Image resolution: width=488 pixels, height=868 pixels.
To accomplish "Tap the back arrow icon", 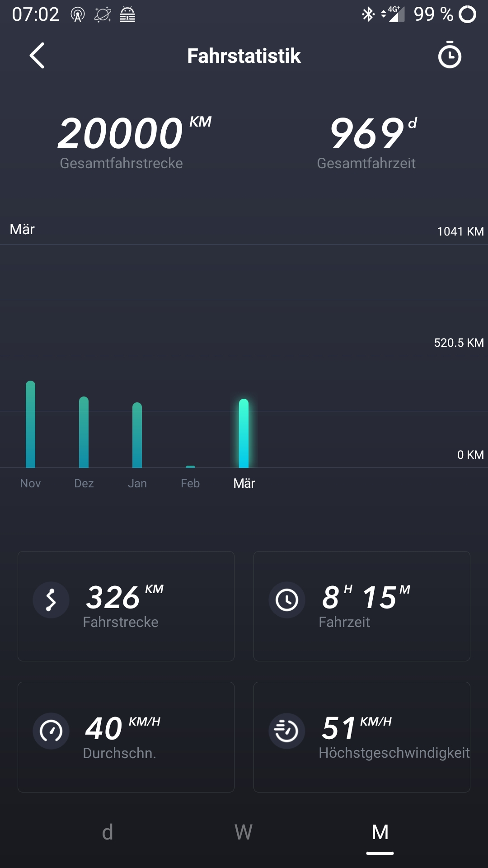I will [x=37, y=56].
